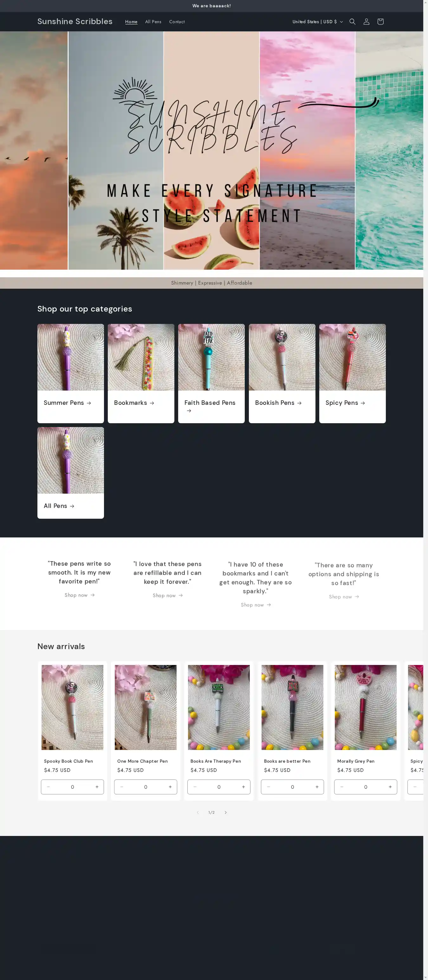This screenshot has height=980, width=428.
Task: Decrease quantity for Books Are Therapy Pen
Action: [x=195, y=787]
